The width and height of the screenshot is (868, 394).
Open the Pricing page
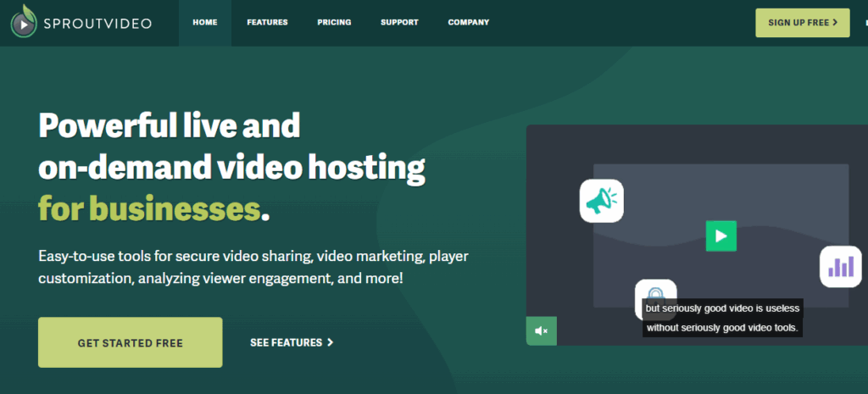coord(334,23)
